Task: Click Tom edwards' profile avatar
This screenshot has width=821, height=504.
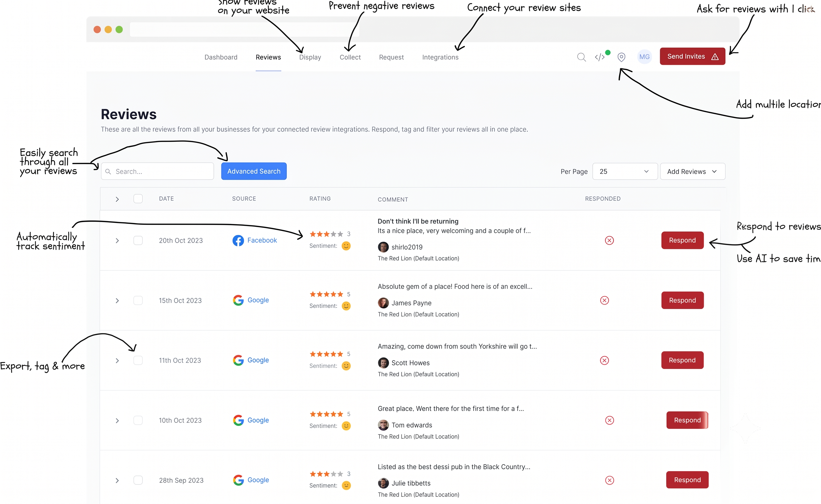Action: [x=383, y=425]
